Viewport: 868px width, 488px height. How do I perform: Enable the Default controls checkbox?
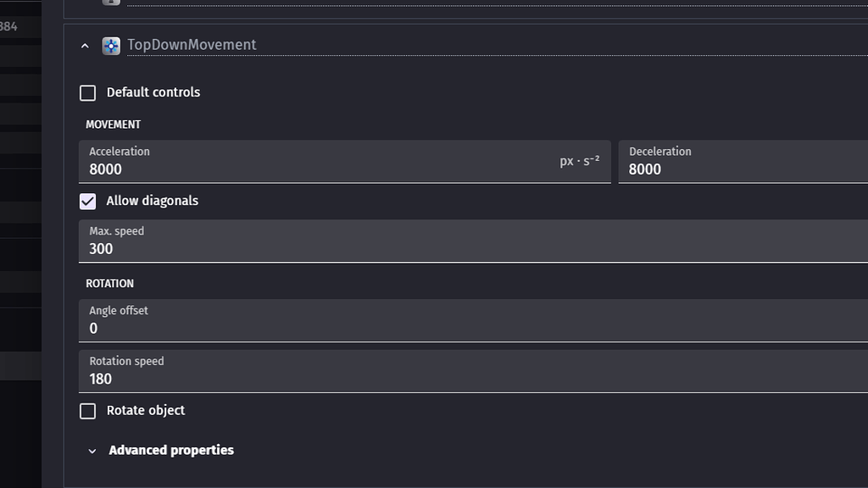pyautogui.click(x=88, y=92)
